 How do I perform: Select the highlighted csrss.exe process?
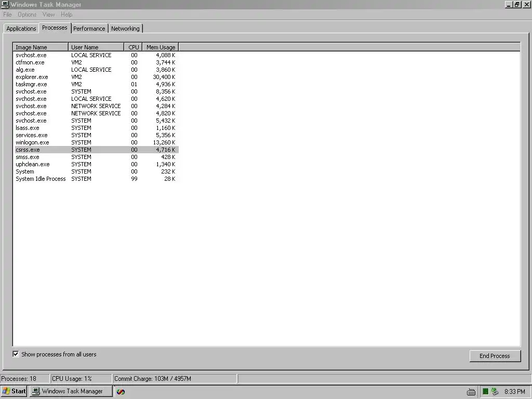coord(97,150)
